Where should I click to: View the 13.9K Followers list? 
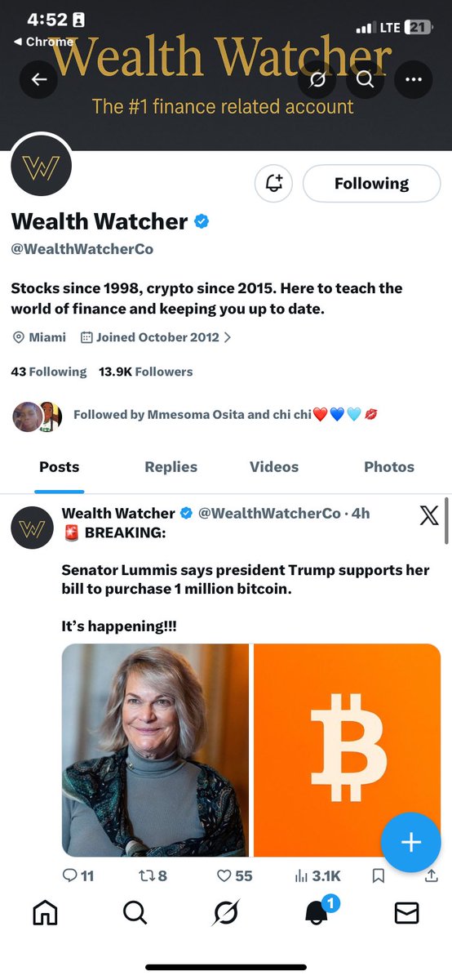(145, 372)
